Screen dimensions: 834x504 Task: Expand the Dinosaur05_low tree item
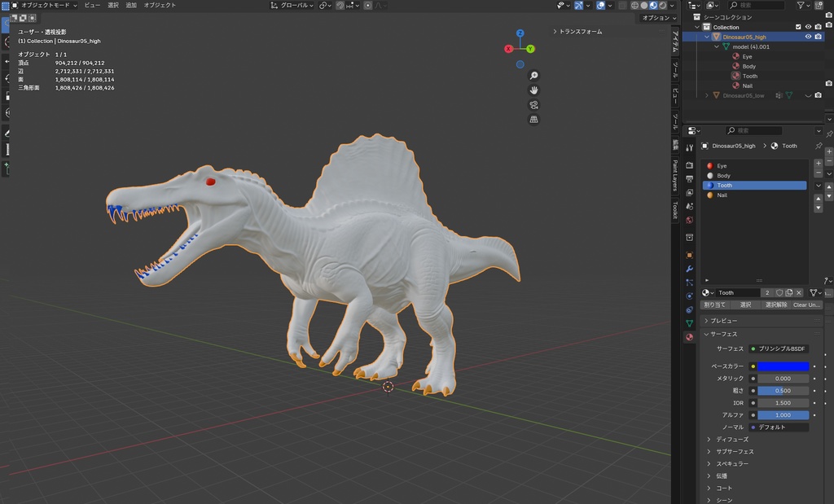(707, 95)
